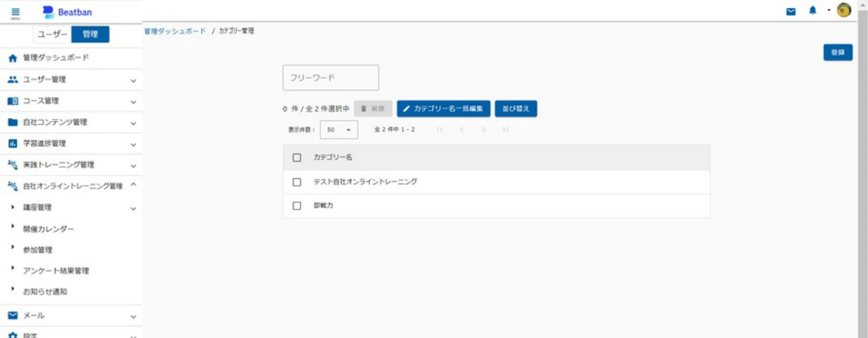
Task: Click the people icon for ユーザー管理
Action: (x=13, y=80)
